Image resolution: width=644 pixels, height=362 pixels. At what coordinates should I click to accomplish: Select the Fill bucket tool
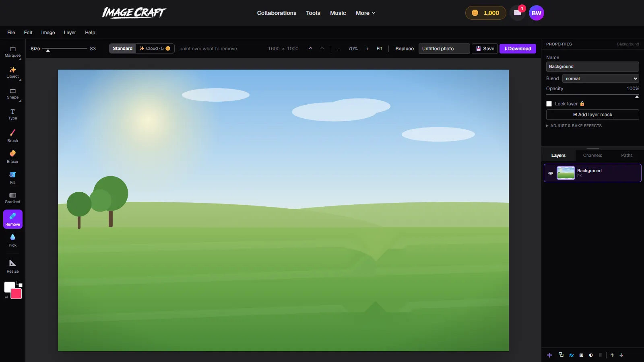(x=12, y=177)
